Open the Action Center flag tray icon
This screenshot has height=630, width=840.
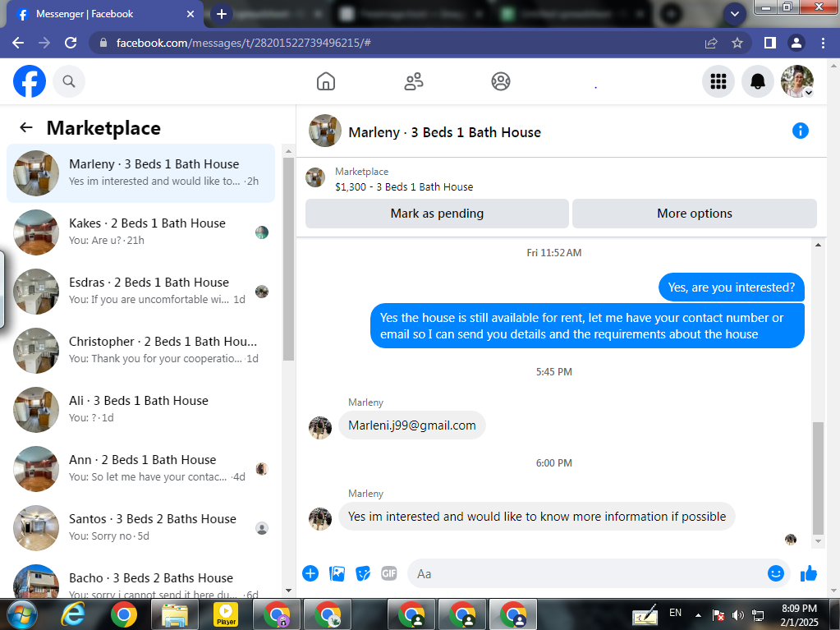[x=718, y=615]
